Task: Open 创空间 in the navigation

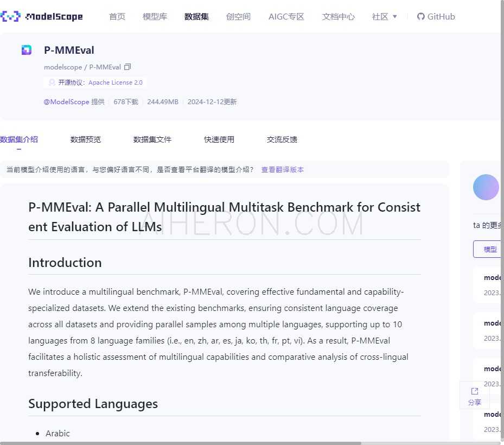Action: [238, 16]
